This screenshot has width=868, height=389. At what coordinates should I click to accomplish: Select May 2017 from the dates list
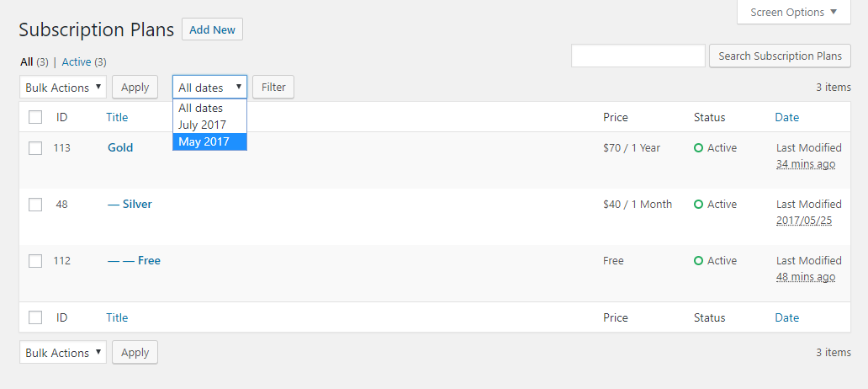tap(209, 141)
